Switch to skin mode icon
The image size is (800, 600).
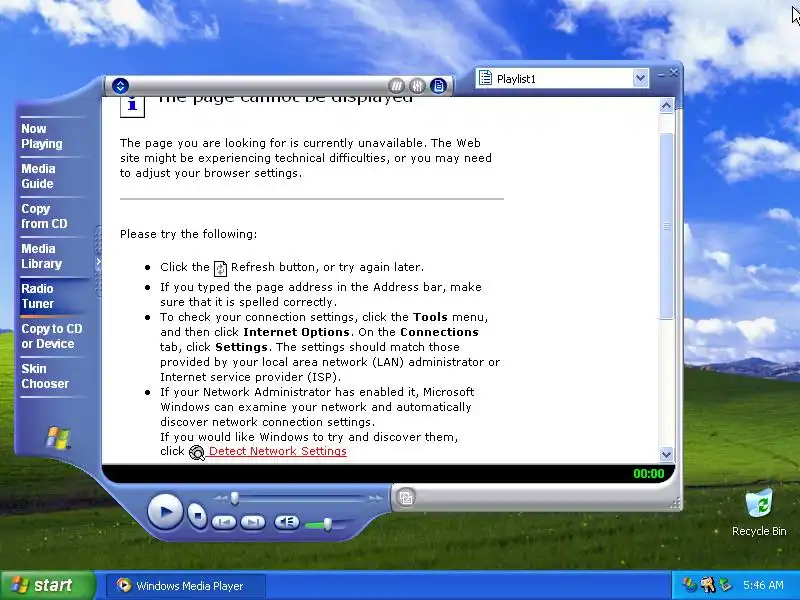[406, 497]
